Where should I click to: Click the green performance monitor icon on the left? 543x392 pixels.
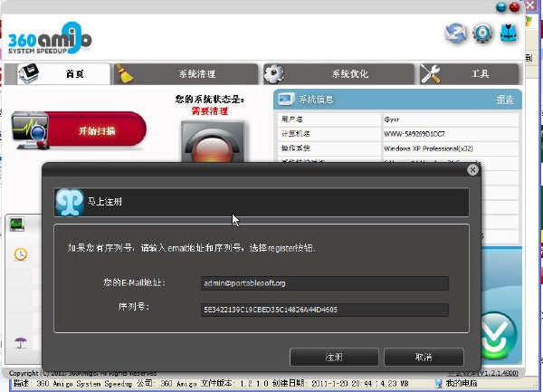(16, 225)
